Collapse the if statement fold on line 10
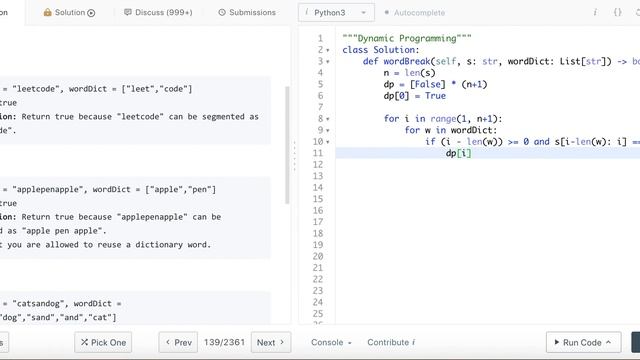Screen dimensions: 640x360 point(328,142)
